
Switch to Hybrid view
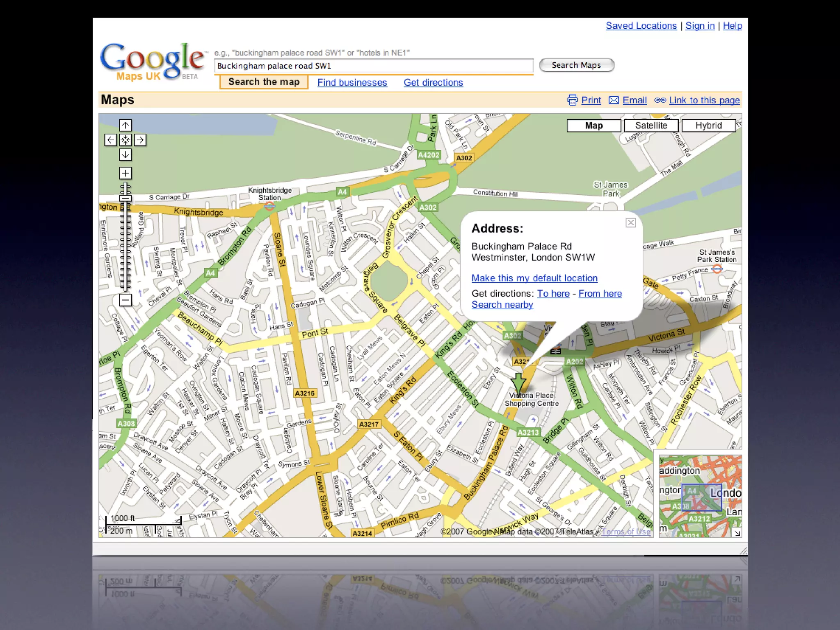708,126
